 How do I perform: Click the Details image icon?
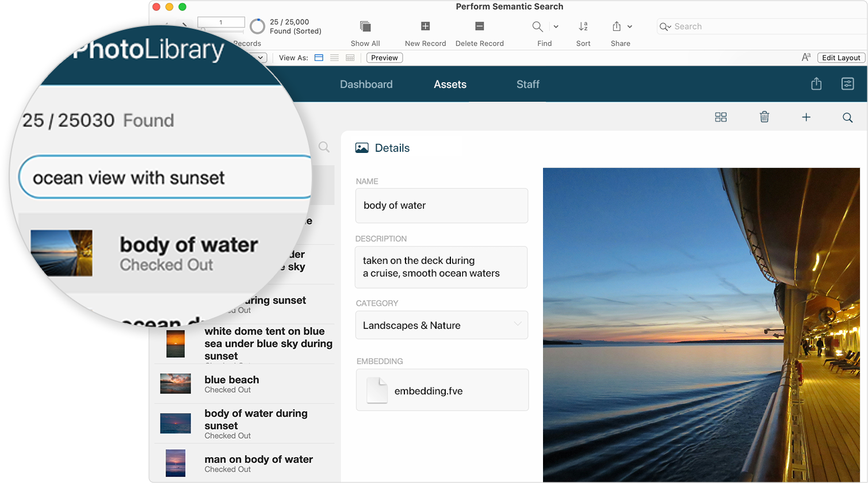pos(362,148)
